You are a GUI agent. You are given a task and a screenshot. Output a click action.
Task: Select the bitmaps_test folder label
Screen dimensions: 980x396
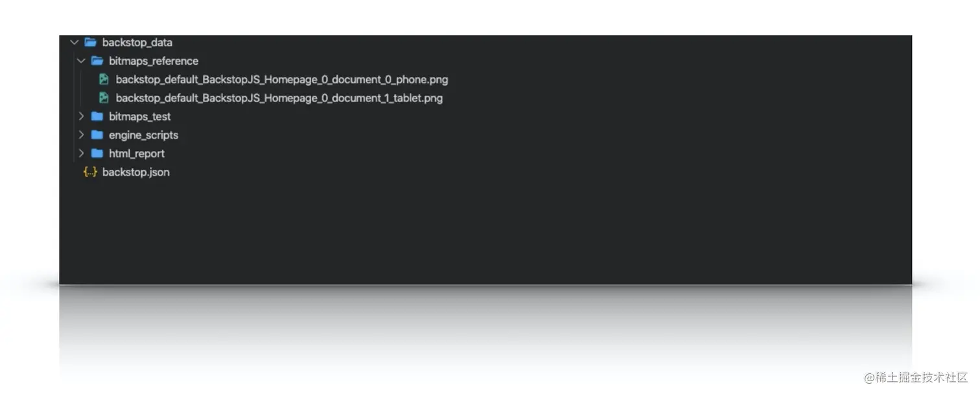140,117
